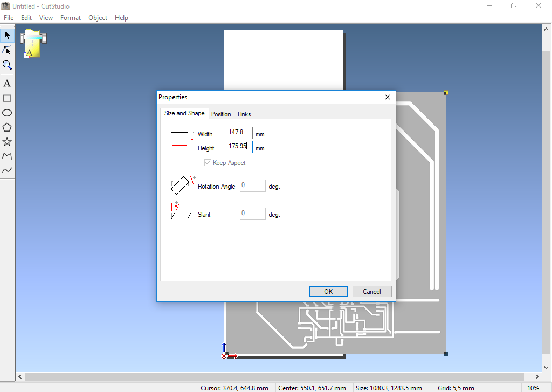
Task: Click the Center status bar readout
Action: (x=312, y=388)
